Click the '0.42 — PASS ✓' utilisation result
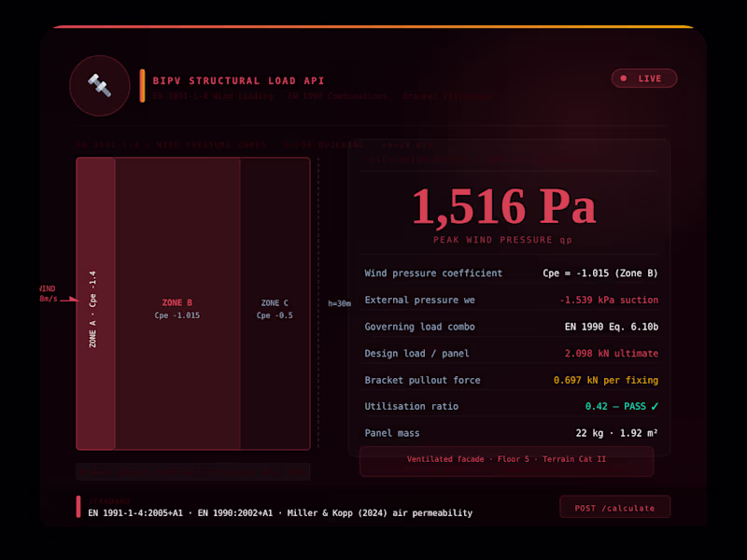747x560 pixels. [x=622, y=406]
